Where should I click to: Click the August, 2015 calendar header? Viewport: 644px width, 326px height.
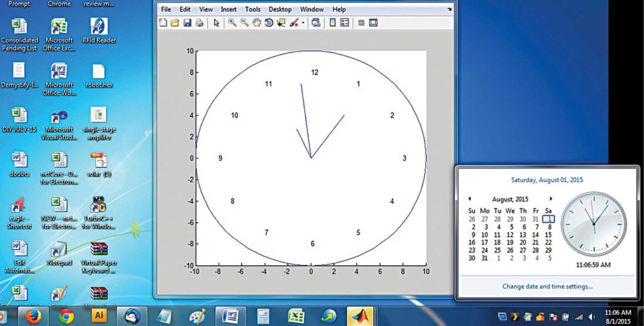pos(510,199)
